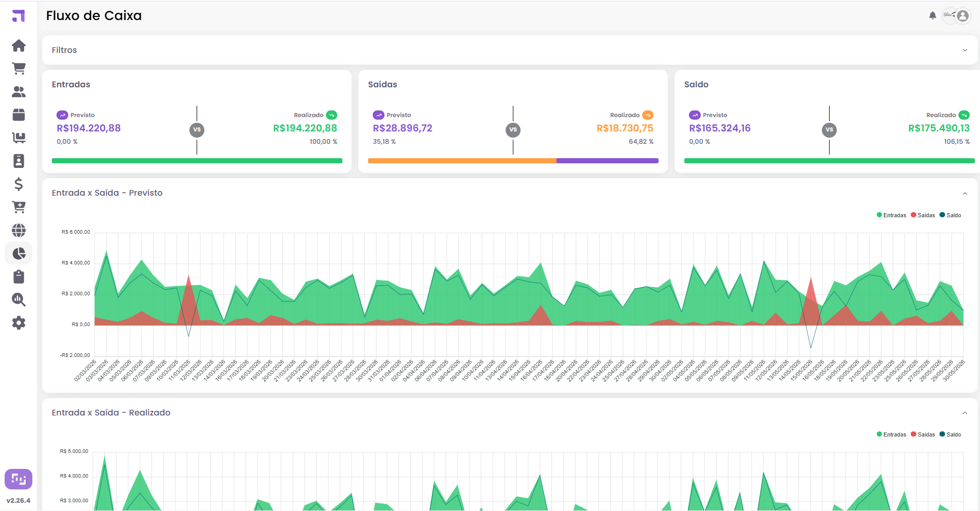
Task: Toggle Entradas series in Previsto chart legend
Action: 891,215
